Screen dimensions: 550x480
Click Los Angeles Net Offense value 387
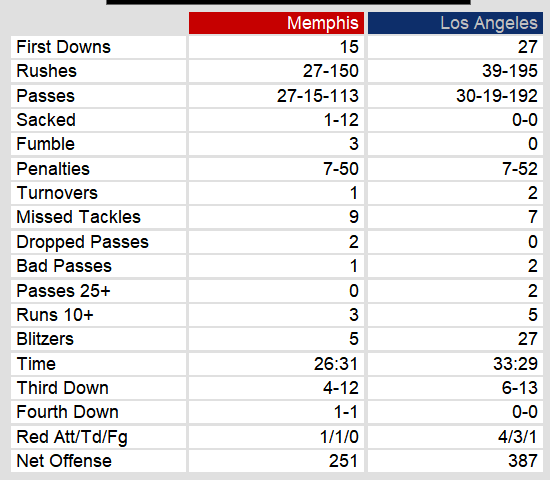(x=523, y=461)
